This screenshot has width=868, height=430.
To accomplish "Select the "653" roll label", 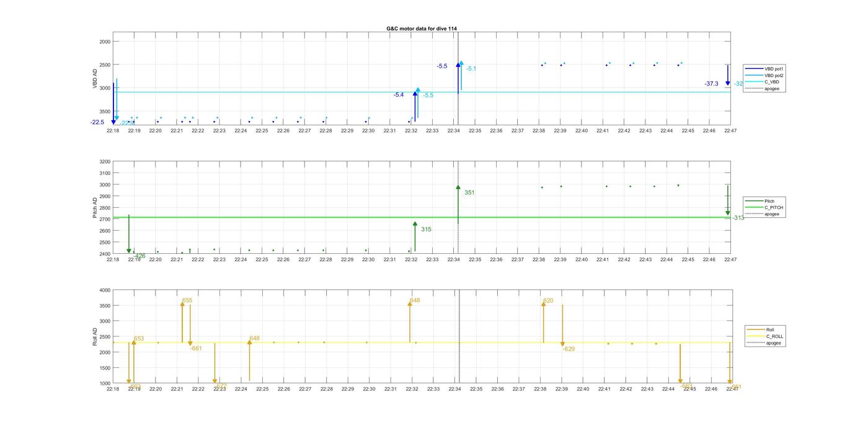I will pos(139,338).
